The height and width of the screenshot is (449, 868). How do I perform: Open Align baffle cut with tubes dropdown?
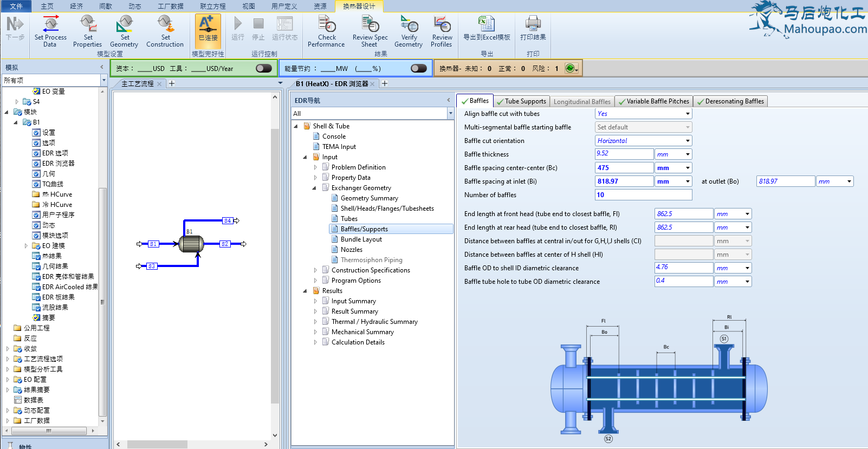click(688, 114)
